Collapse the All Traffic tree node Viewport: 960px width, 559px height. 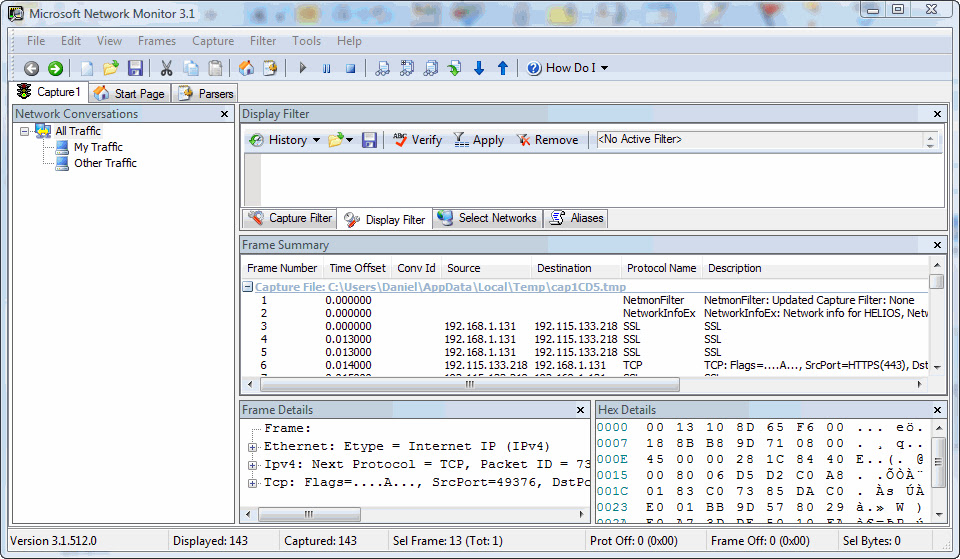click(x=24, y=131)
